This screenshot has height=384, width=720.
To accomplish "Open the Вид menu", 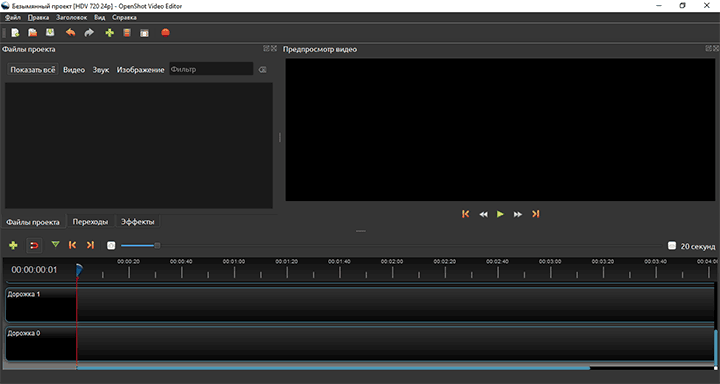I will point(100,17).
